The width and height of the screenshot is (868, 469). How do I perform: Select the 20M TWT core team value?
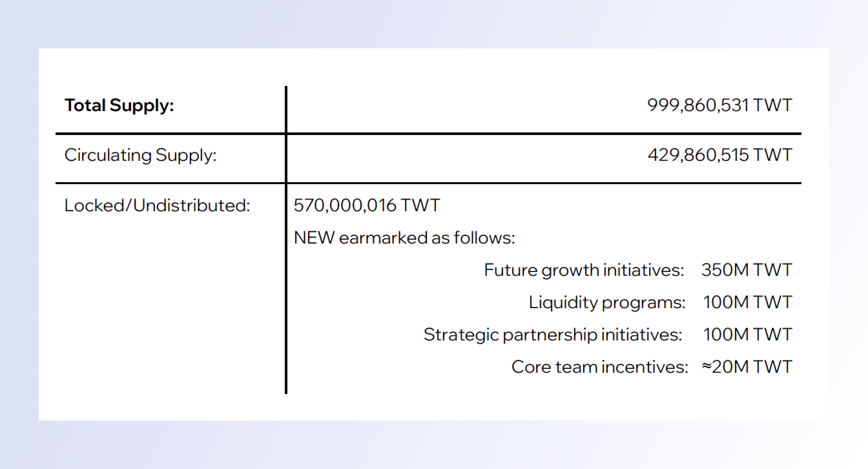click(751, 367)
